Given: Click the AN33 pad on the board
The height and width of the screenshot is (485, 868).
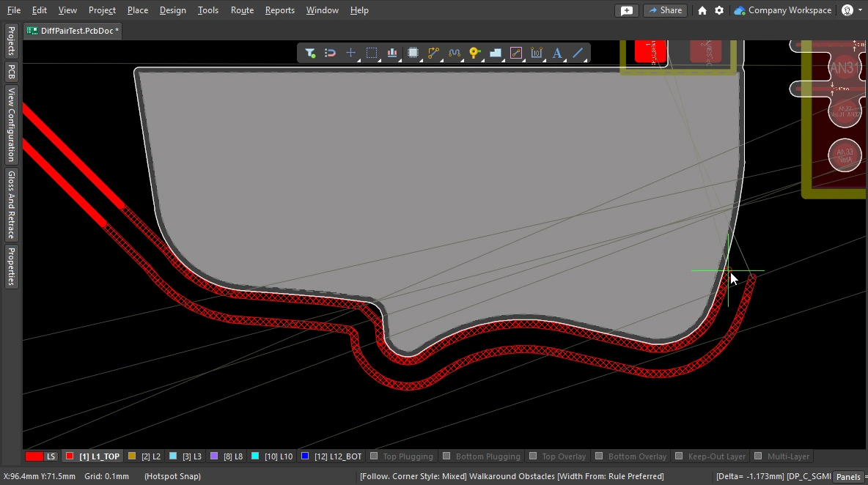Looking at the screenshot, I should tap(845, 155).
